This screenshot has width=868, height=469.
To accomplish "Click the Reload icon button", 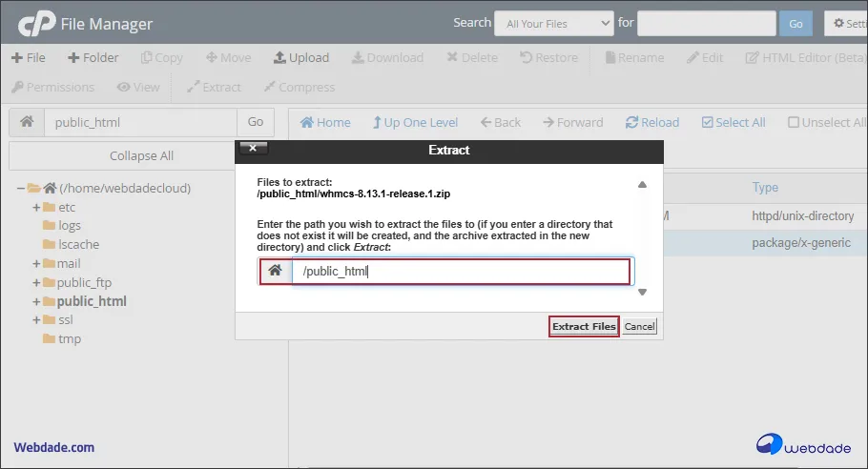I will (x=652, y=122).
